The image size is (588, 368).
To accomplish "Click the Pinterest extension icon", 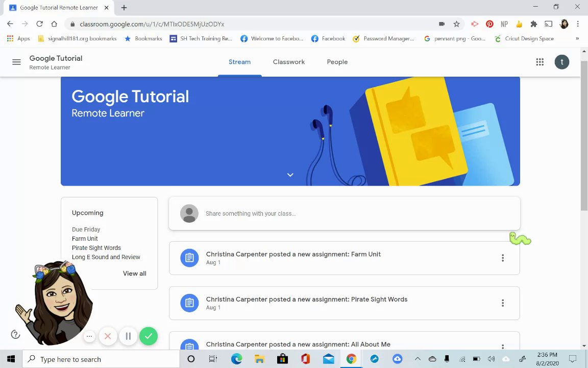I will 489,24.
